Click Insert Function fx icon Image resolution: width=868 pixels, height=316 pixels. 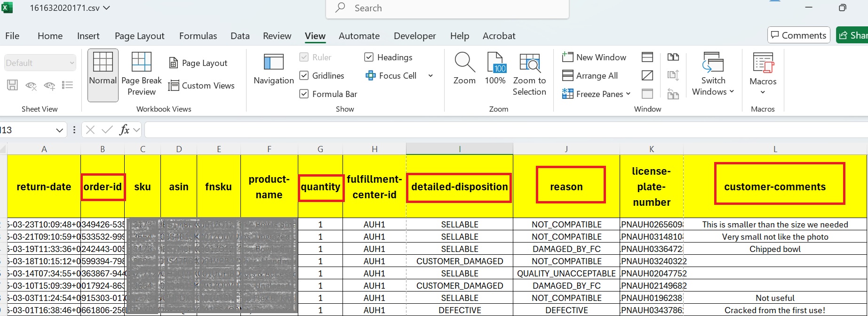[124, 130]
